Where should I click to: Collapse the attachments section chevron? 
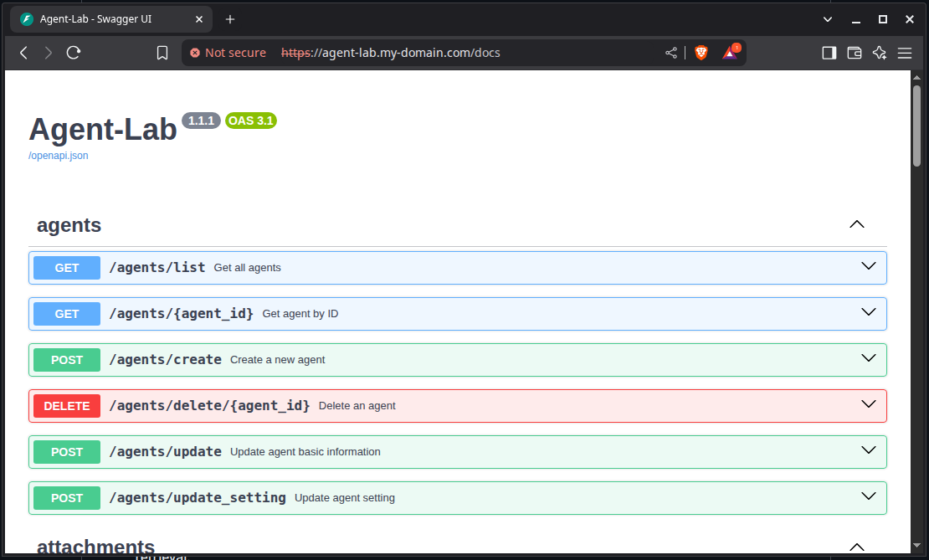(857, 547)
